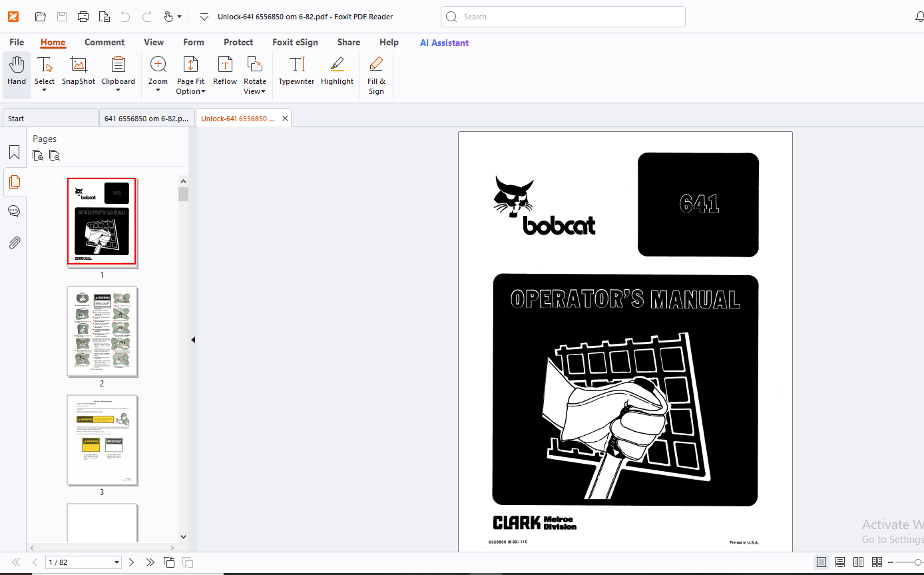Screen dimensions: 924x575
Task: Switch to the Start document tab
Action: (50, 118)
